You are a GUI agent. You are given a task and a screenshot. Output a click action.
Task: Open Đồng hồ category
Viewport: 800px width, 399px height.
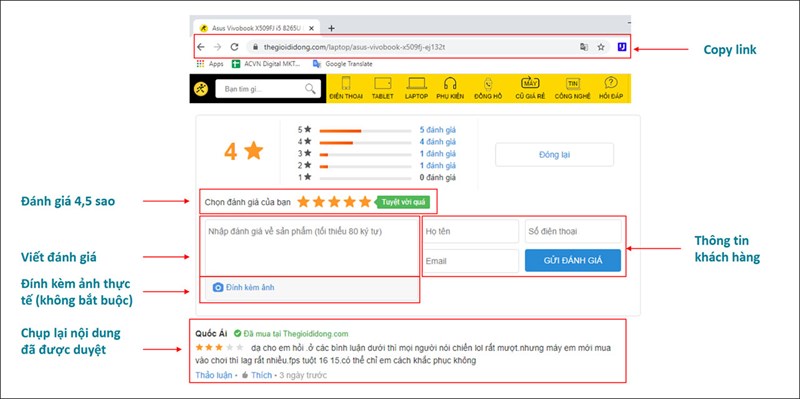click(x=488, y=88)
